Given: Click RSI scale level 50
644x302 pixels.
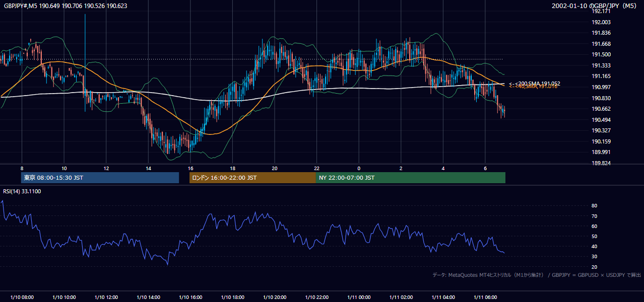Looking at the screenshot, I should click(x=595, y=236).
